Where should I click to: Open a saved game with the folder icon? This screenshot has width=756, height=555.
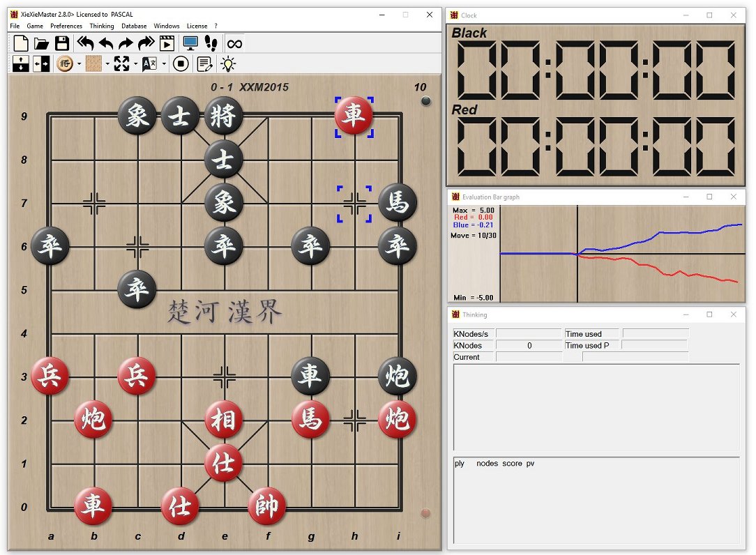tap(41, 43)
